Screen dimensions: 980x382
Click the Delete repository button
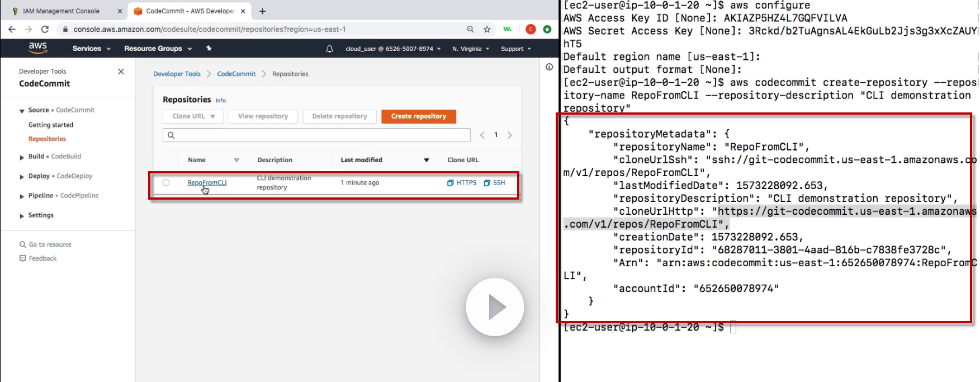click(x=340, y=116)
